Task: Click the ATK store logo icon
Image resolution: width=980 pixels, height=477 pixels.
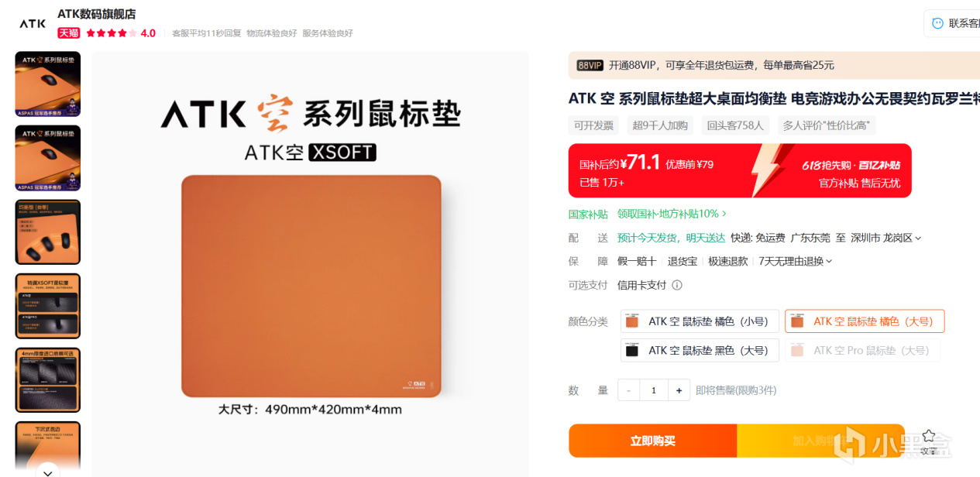Action: tap(33, 23)
